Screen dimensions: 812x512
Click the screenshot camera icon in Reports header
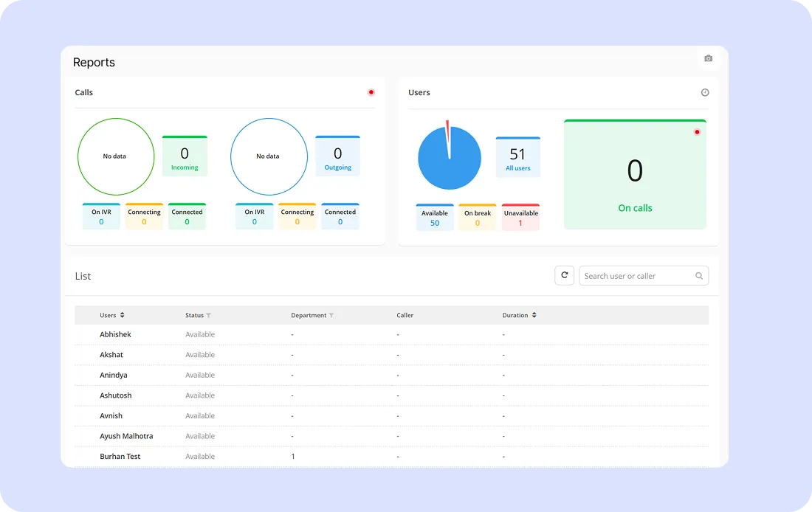[x=708, y=58]
